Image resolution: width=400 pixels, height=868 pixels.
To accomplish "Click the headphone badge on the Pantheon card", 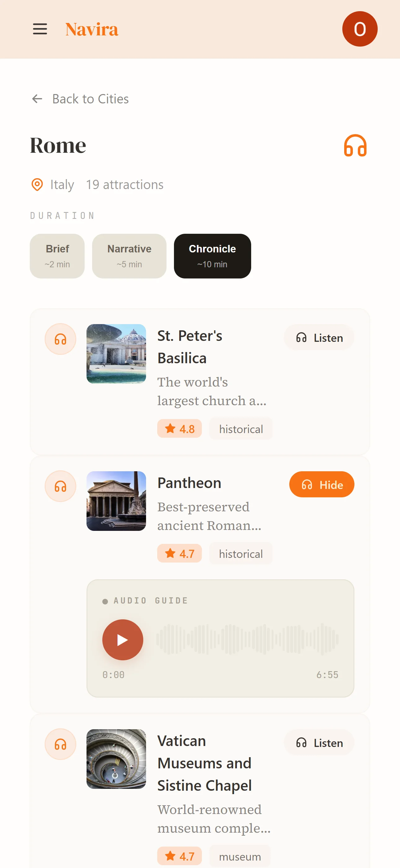I will 60,486.
